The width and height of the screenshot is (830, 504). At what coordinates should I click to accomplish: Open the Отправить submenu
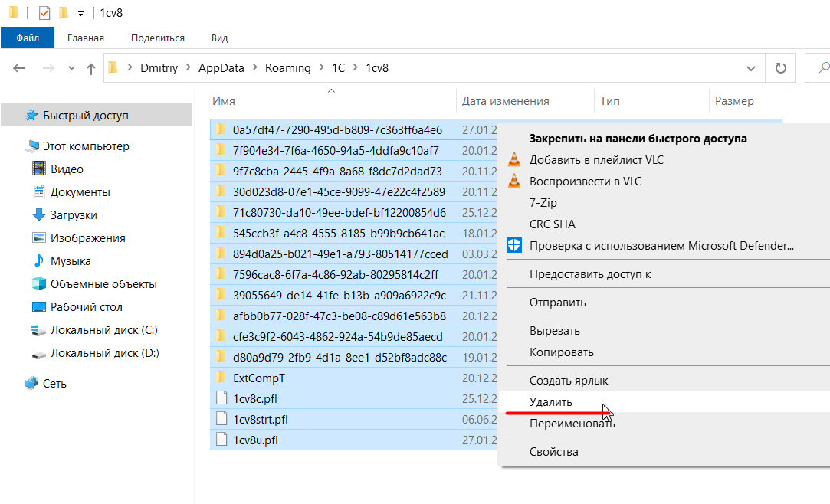(558, 303)
